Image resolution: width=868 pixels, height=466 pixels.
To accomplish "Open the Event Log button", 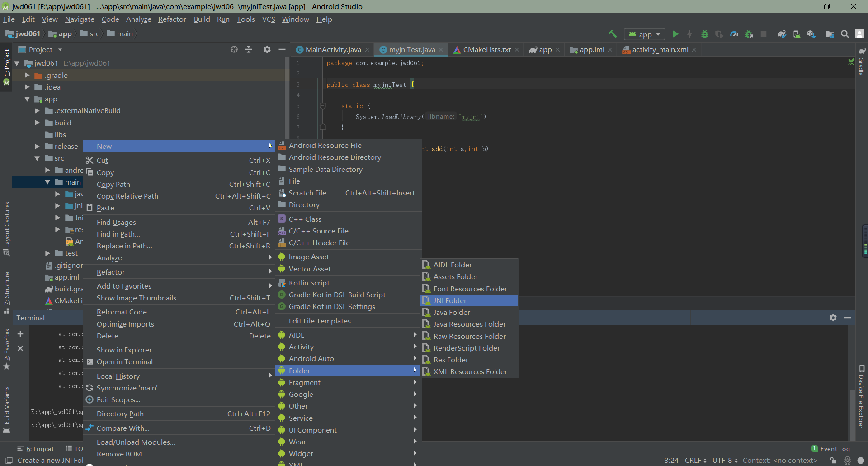I will [x=830, y=449].
